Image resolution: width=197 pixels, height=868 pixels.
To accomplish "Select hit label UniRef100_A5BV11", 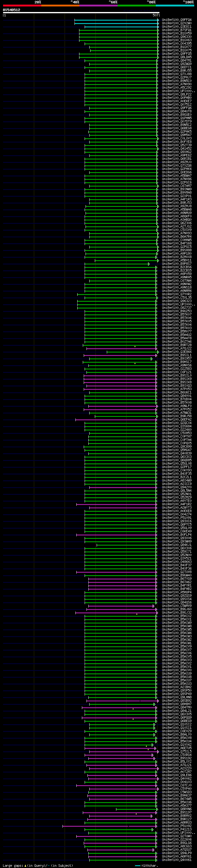I will click(177, 260).
